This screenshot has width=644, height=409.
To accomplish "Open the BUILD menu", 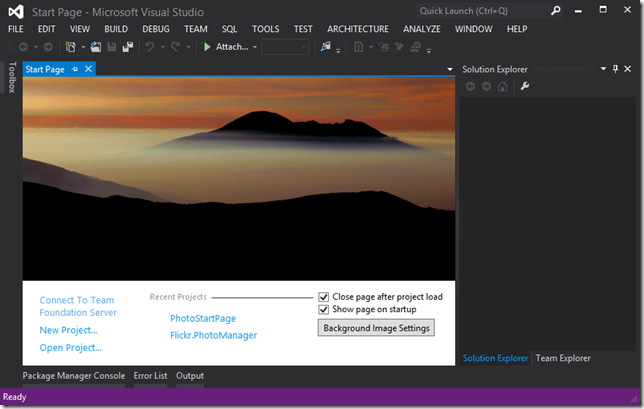I will pyautogui.click(x=116, y=29).
